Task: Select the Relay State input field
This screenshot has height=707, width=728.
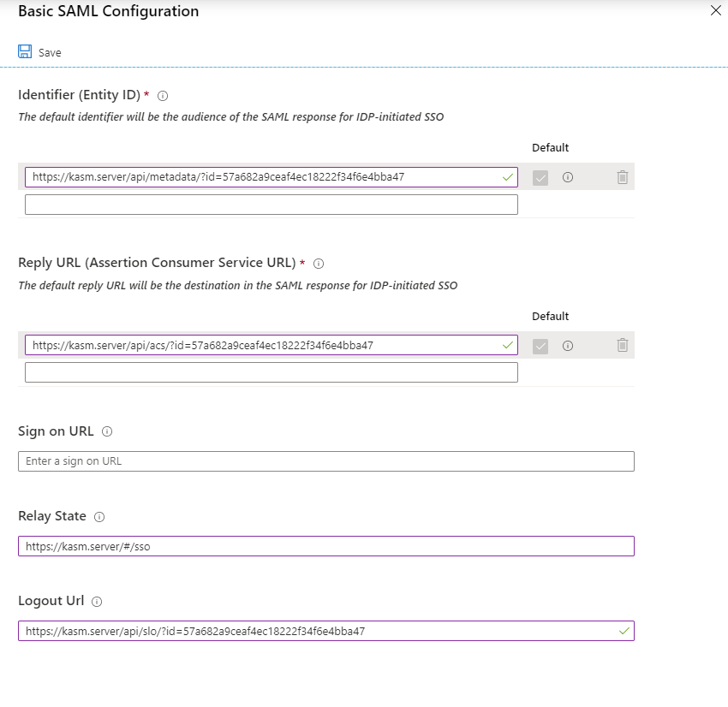Action: coord(325,545)
